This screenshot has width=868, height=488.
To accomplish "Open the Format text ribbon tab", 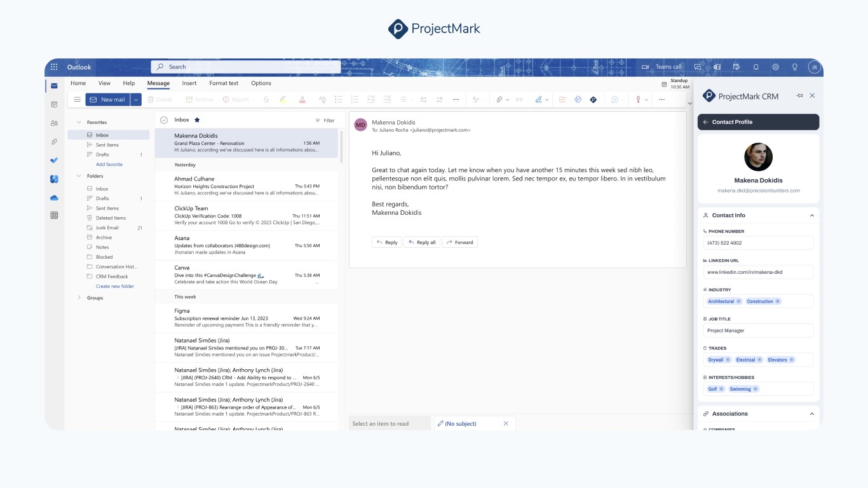I will [x=224, y=83].
